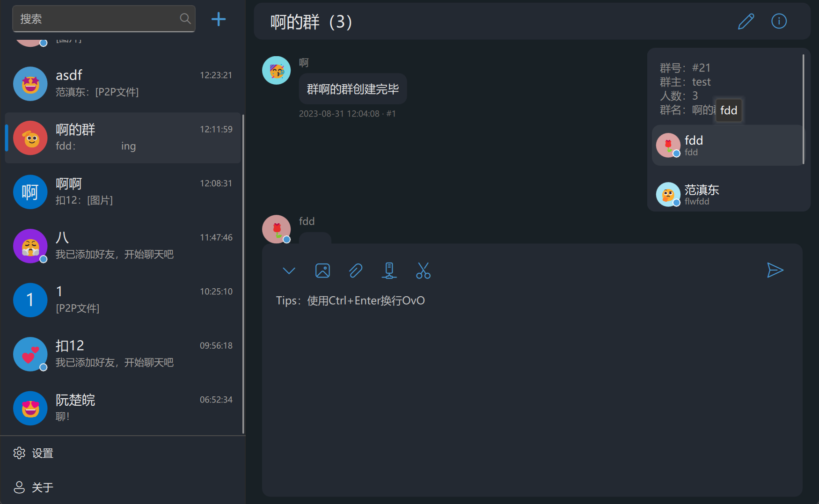Collapse the input toolbar with the chevron
Screen dimensions: 819x504
(x=289, y=270)
